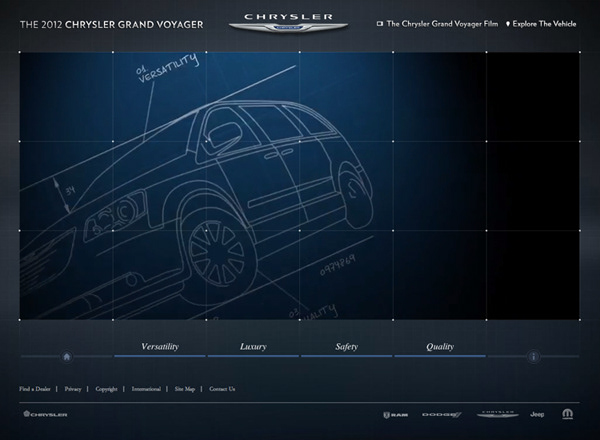Open the Jeep brand logo in footer

pyautogui.click(x=537, y=414)
